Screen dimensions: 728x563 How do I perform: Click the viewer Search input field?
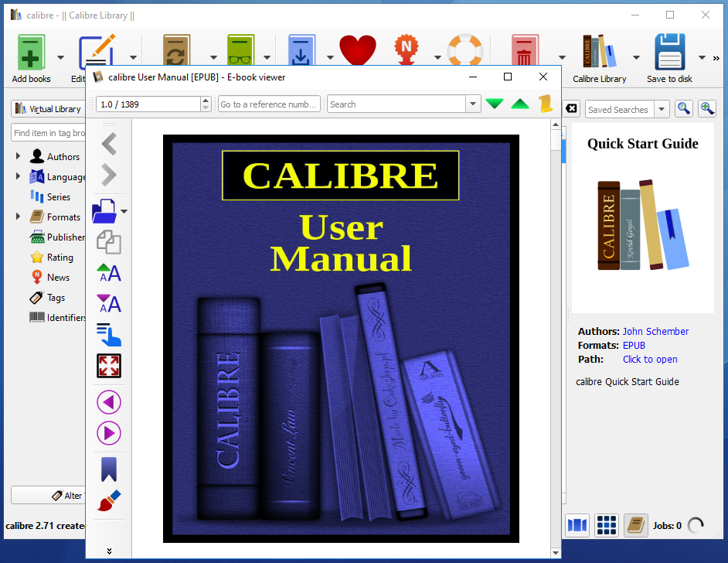[x=396, y=104]
